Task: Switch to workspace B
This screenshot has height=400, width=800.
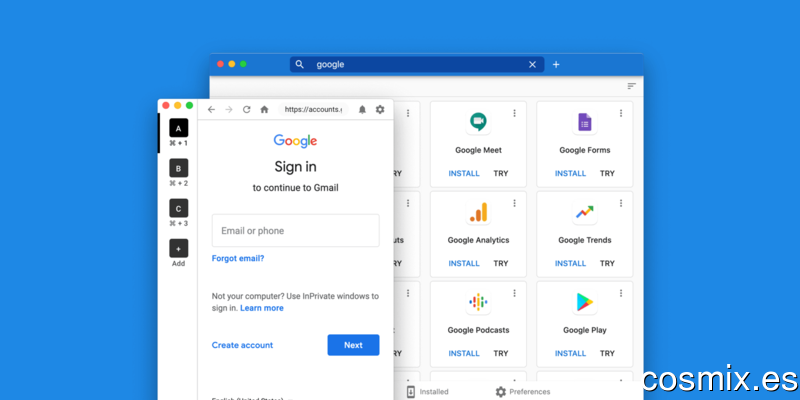Action: click(179, 168)
